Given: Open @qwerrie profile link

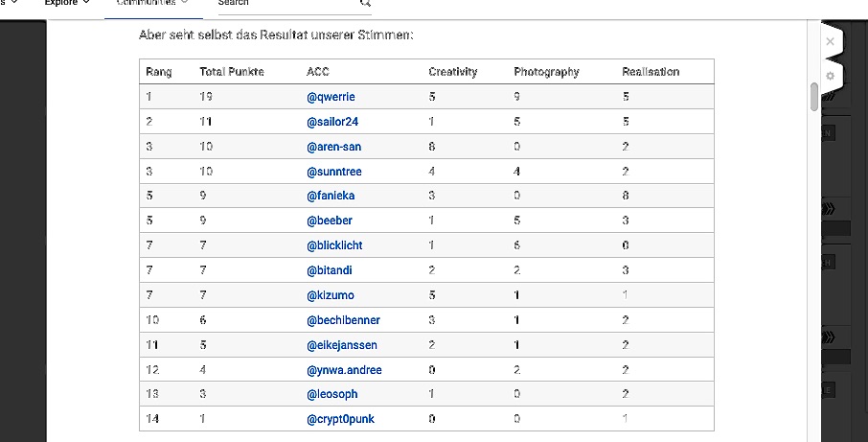Looking at the screenshot, I should [x=331, y=97].
